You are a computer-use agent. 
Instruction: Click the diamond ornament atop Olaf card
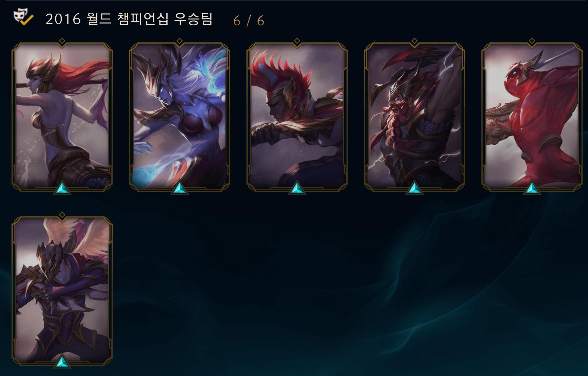(x=415, y=41)
